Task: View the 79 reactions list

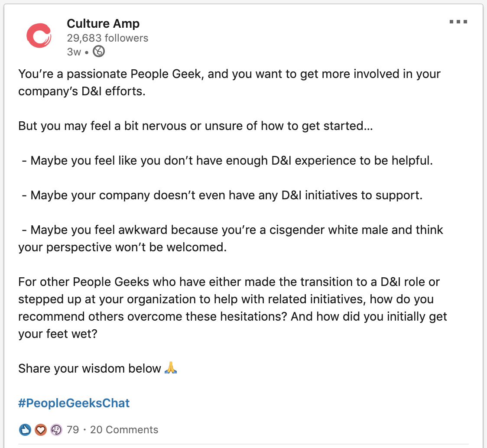Action: (73, 430)
